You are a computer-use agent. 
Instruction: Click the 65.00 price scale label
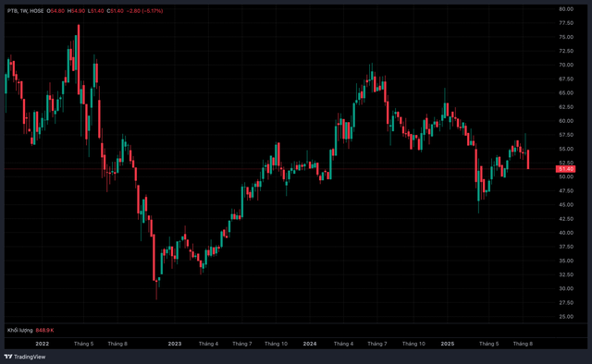tap(566, 92)
